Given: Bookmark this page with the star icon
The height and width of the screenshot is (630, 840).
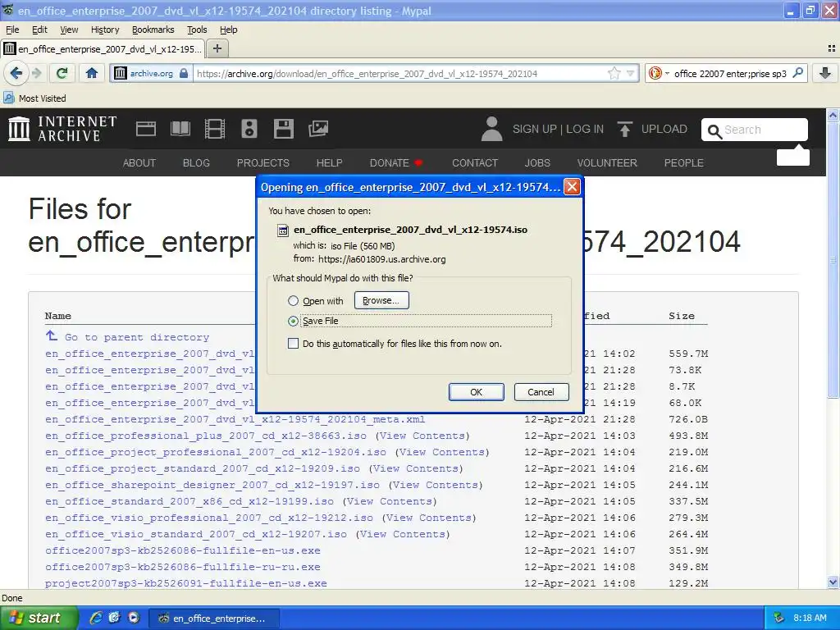Looking at the screenshot, I should [614, 73].
